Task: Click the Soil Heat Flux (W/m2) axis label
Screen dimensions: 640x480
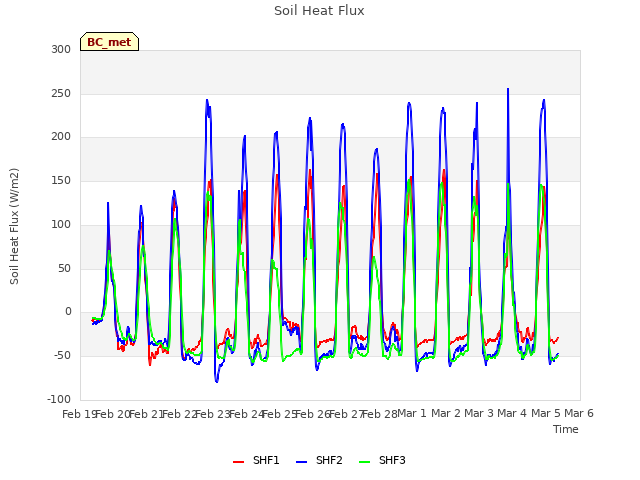Action: 14,226
